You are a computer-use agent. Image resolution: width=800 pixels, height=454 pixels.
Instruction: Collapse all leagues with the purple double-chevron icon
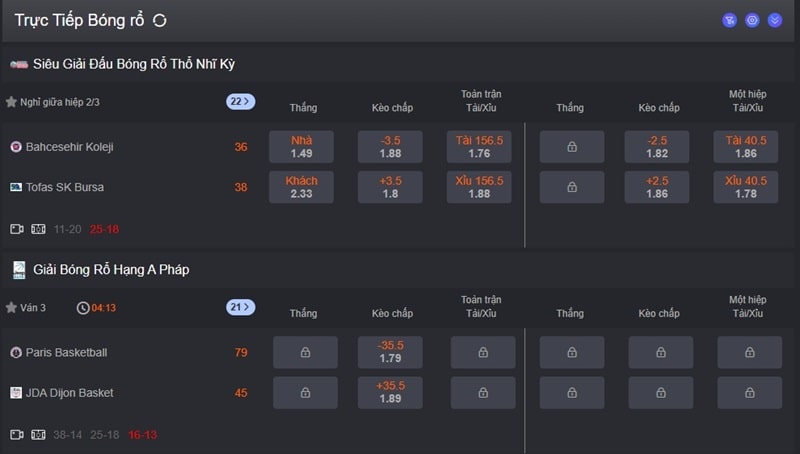pyautogui.click(x=774, y=20)
